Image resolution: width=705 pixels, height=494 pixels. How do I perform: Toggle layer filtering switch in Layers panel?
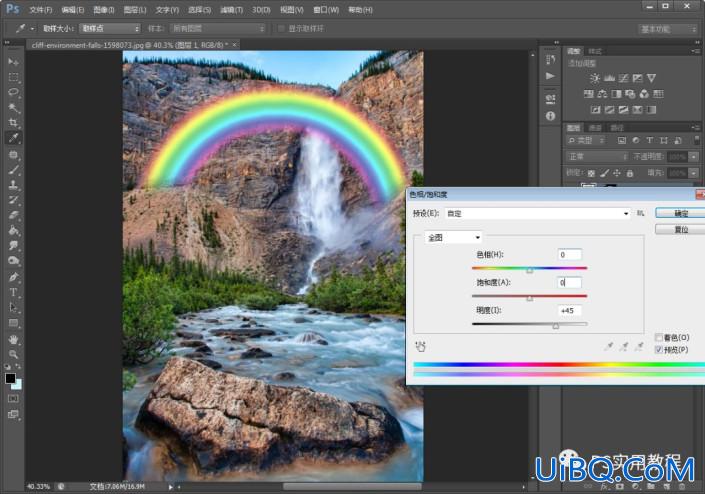696,141
